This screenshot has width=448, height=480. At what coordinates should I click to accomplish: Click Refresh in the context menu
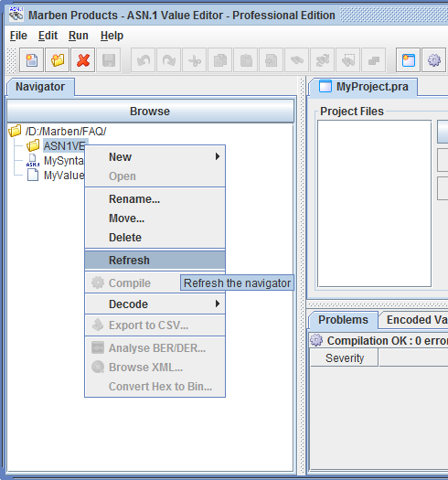pos(155,261)
